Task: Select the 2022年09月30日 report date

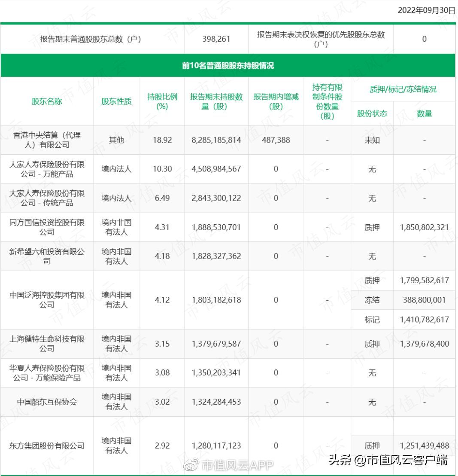Action: coord(427,11)
